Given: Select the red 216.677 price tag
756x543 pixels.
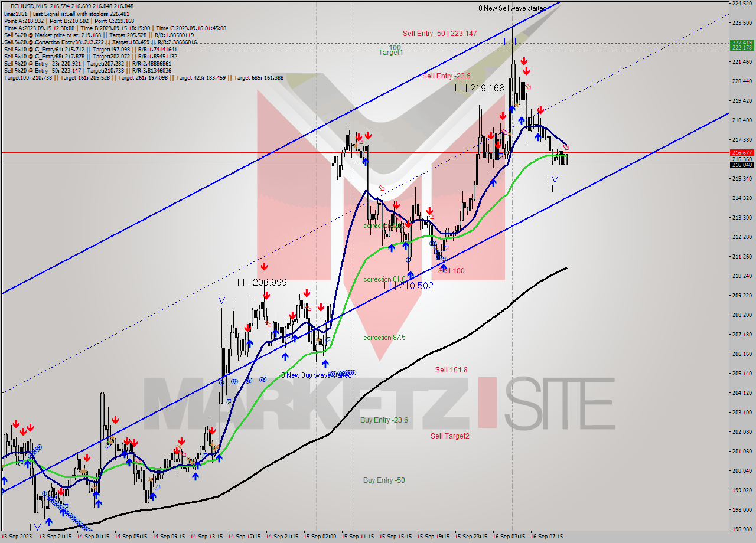Looking at the screenshot, I should click(742, 152).
